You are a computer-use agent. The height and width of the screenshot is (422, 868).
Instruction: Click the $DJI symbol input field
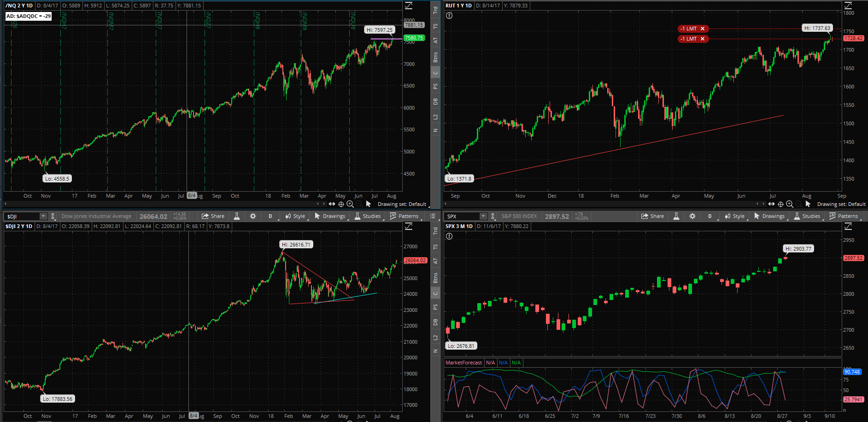coord(22,216)
